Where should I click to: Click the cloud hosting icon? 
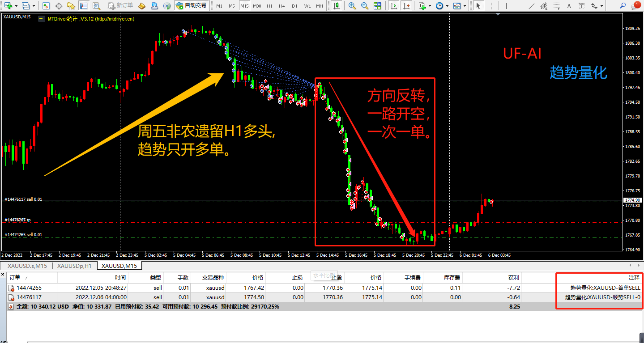[x=154, y=6]
